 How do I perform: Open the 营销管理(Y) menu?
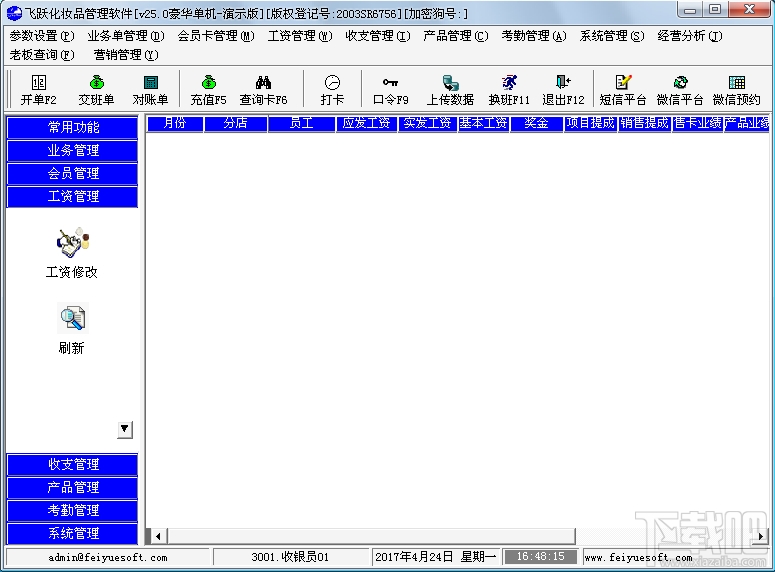[126, 55]
